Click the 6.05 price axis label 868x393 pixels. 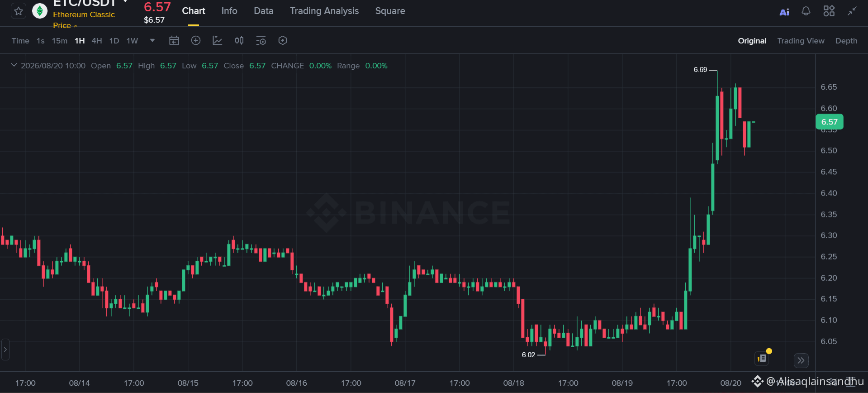(829, 341)
